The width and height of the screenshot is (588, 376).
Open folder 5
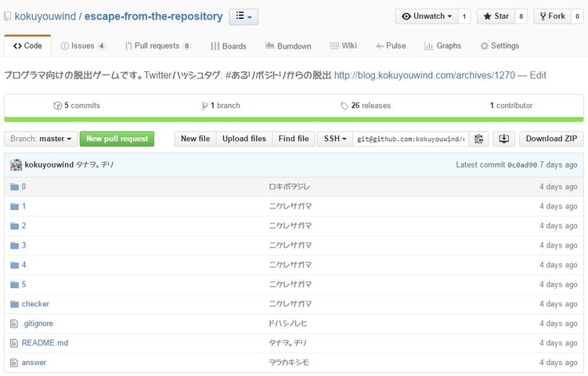(x=23, y=284)
